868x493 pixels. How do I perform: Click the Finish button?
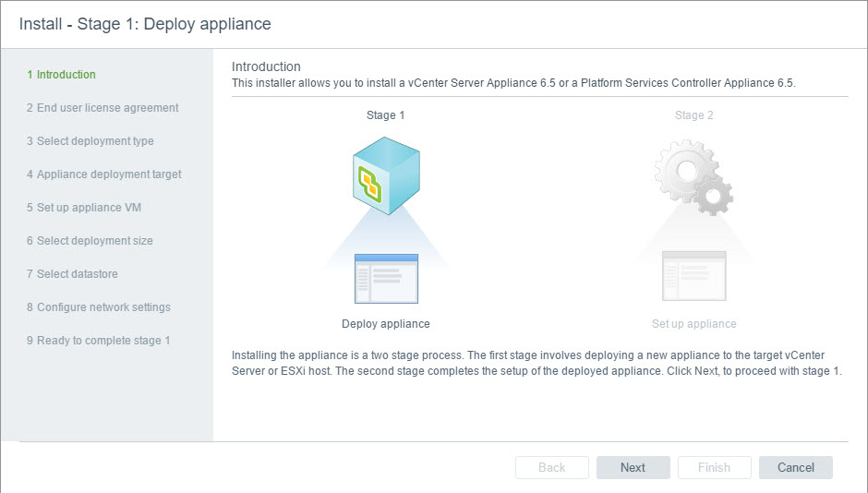(x=714, y=467)
